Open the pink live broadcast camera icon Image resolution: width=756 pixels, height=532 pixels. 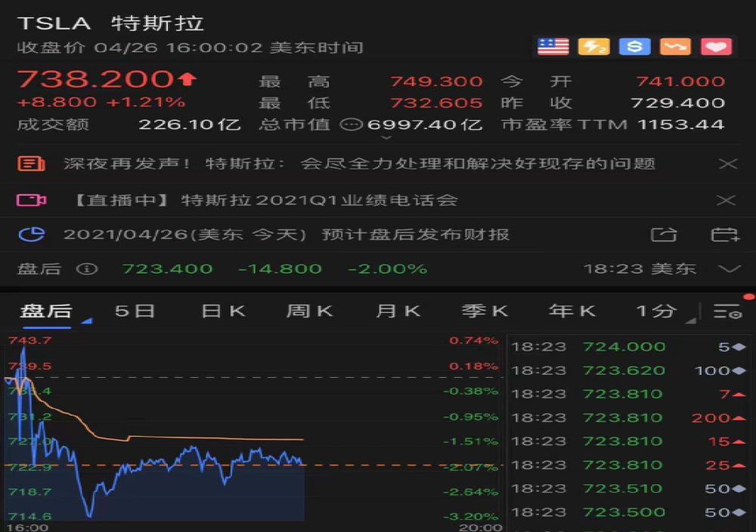pos(31,200)
